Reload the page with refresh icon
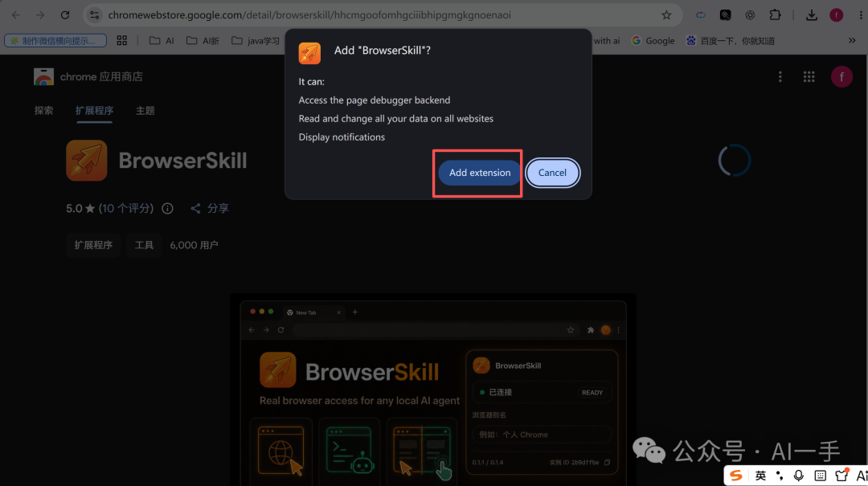 (x=65, y=15)
